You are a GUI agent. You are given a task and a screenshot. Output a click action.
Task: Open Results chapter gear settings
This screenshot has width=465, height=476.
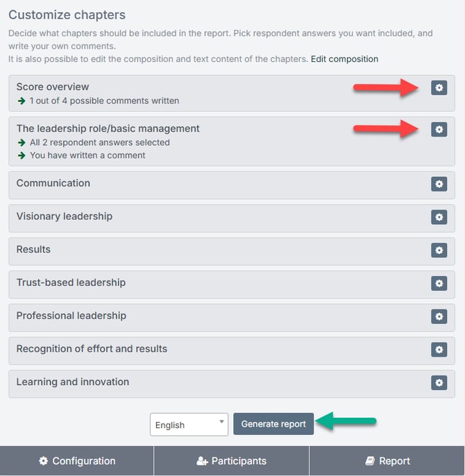pyautogui.click(x=439, y=250)
